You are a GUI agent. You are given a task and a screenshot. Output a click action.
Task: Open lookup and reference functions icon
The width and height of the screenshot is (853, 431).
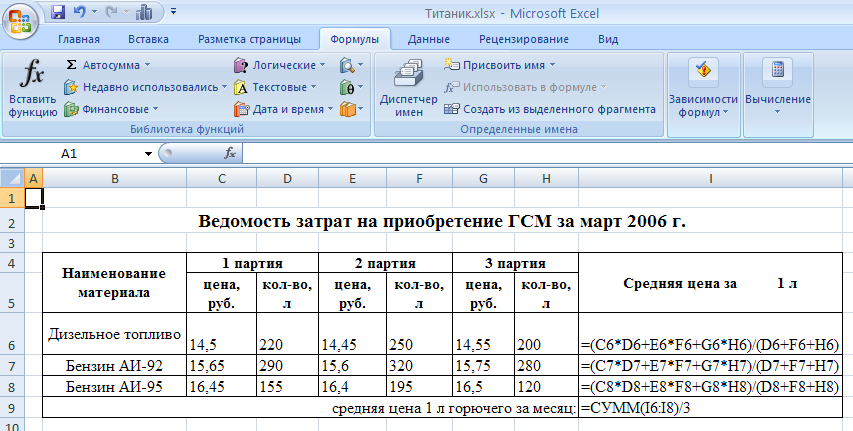pyautogui.click(x=351, y=65)
